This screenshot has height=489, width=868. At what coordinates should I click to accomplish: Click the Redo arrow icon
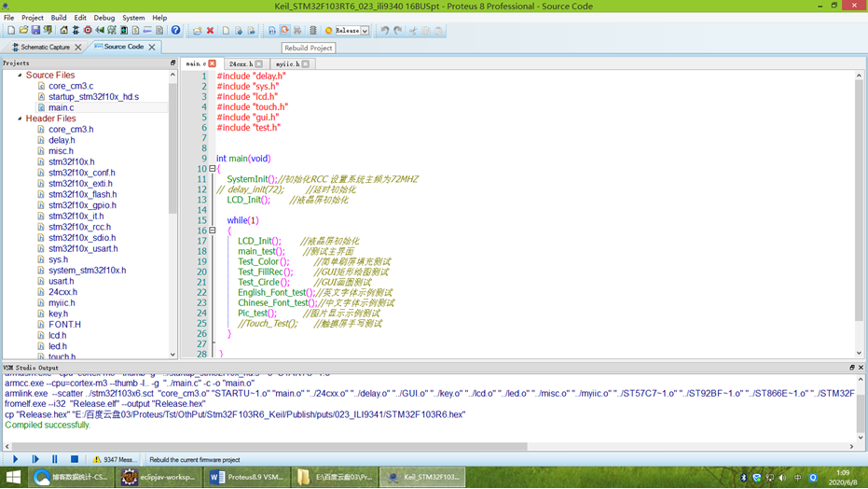[397, 31]
